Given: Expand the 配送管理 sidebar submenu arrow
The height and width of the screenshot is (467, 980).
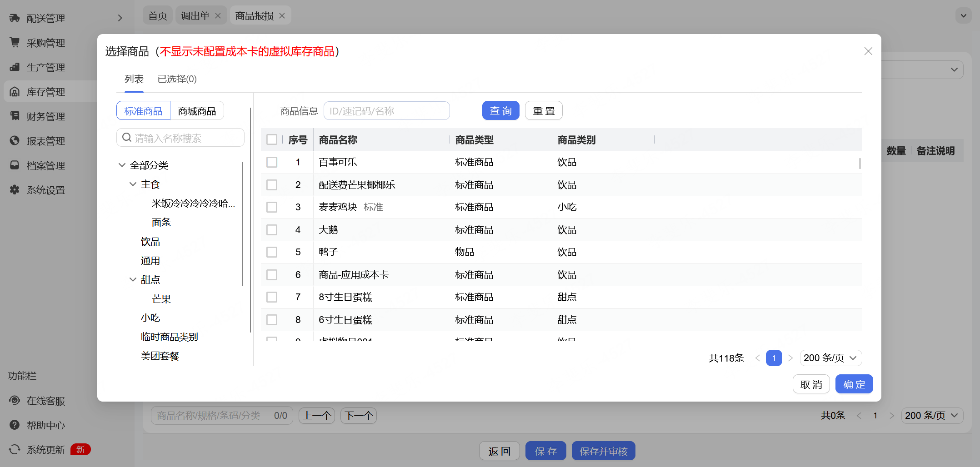Looking at the screenshot, I should click(120, 18).
